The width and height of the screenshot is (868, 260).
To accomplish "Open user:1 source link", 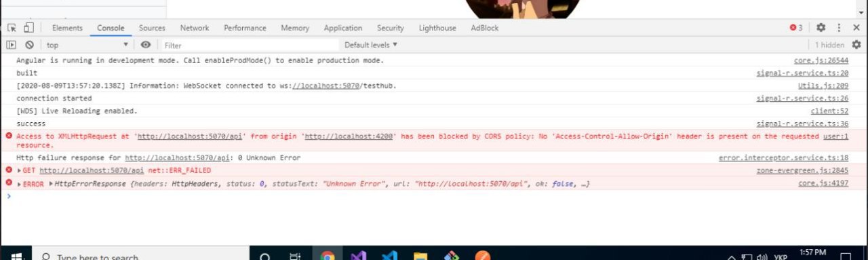I will [835, 136].
